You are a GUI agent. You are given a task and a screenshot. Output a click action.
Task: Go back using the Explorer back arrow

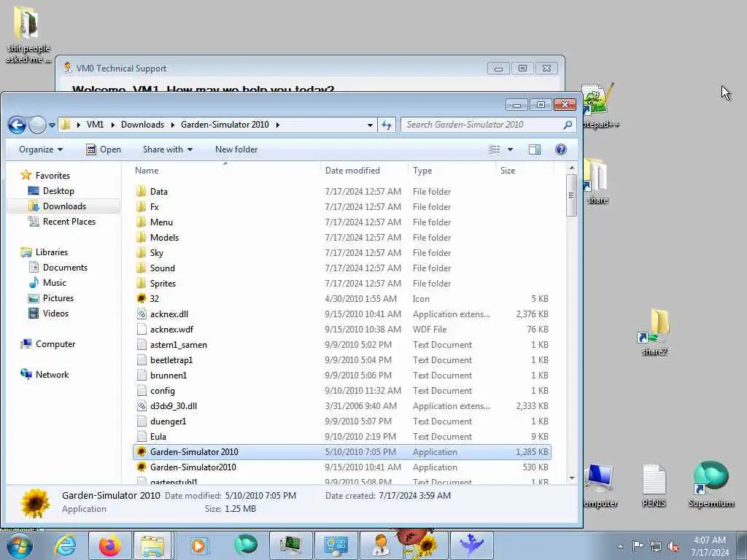click(x=18, y=125)
